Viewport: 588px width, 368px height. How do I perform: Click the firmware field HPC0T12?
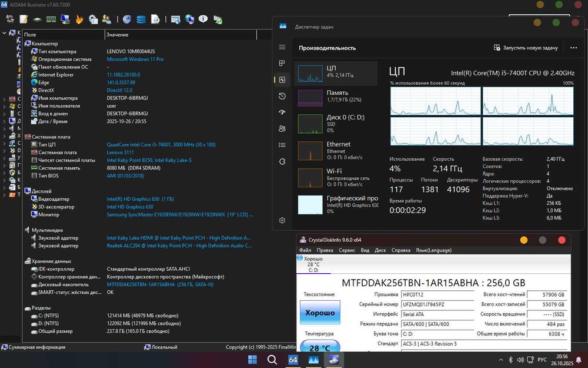click(x=438, y=295)
